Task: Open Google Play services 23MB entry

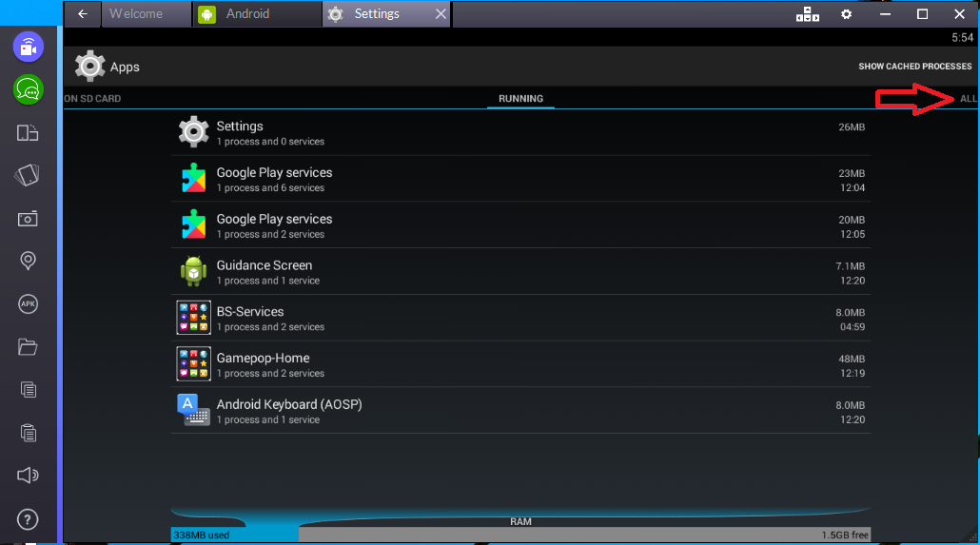Action: point(520,179)
